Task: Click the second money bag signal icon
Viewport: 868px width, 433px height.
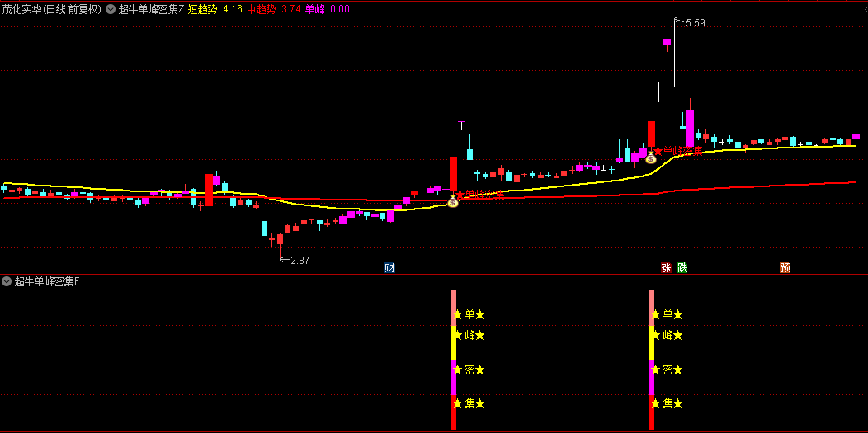Action: tap(650, 158)
